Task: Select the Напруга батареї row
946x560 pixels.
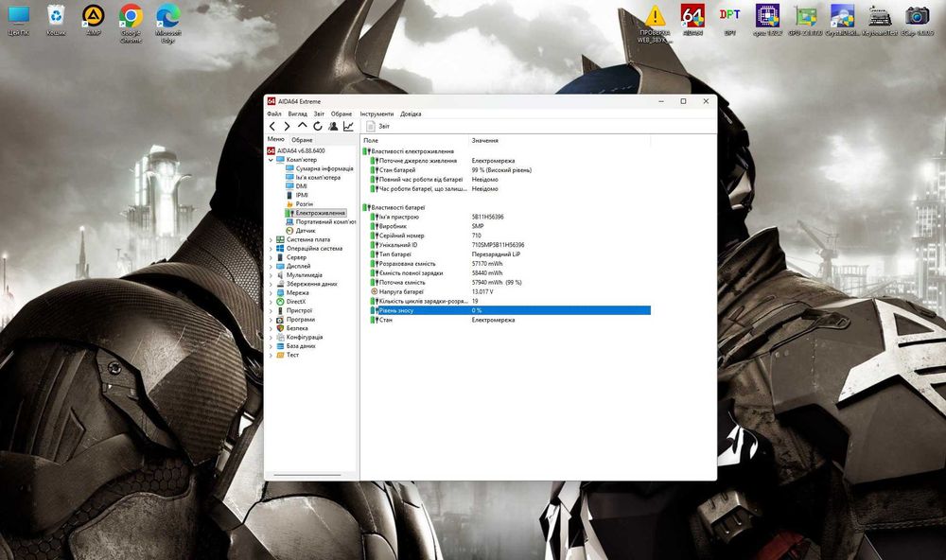Action: (511, 291)
